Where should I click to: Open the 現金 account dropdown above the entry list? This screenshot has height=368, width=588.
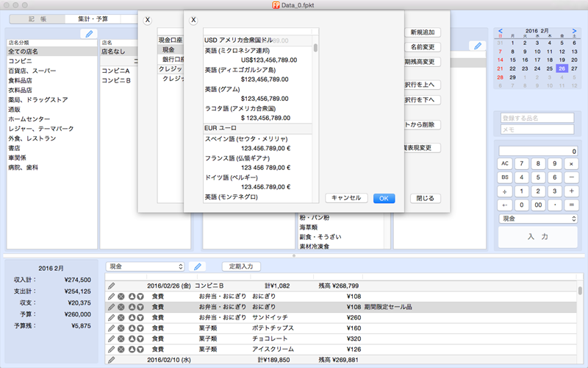(146, 266)
